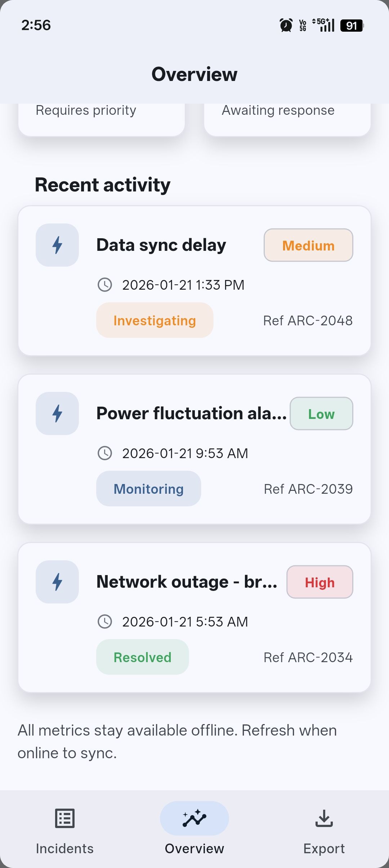This screenshot has height=868, width=389.
Task: Tap the Low priority badge
Action: coord(321,414)
